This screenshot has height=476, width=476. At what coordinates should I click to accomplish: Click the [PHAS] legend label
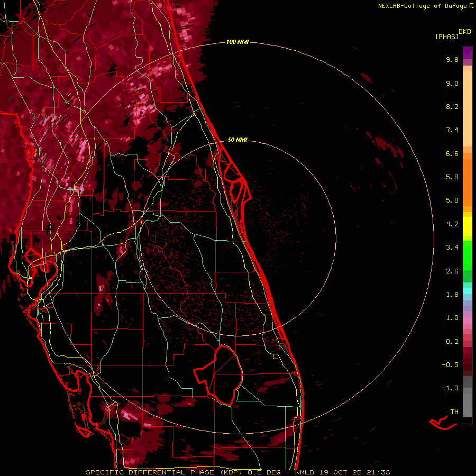[x=447, y=36]
